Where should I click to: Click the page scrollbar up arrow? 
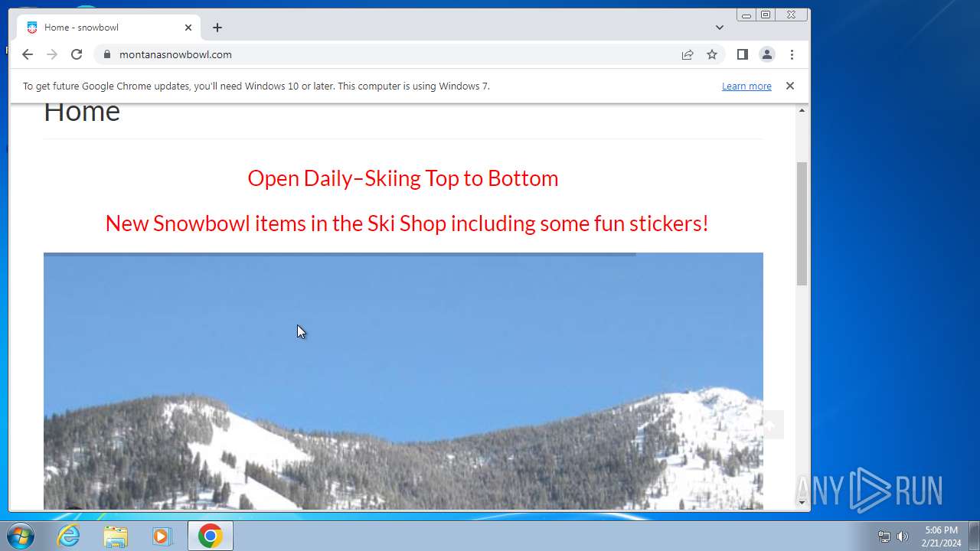pyautogui.click(x=802, y=111)
